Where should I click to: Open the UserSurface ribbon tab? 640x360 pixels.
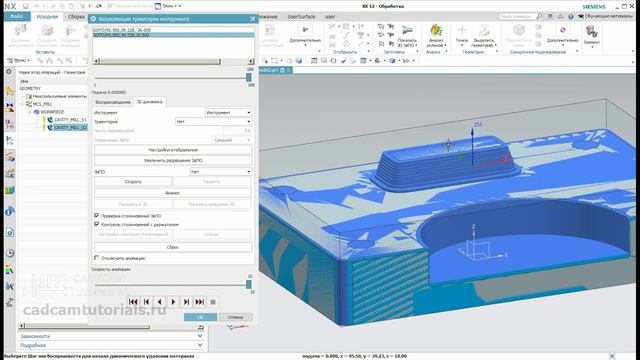301,17
